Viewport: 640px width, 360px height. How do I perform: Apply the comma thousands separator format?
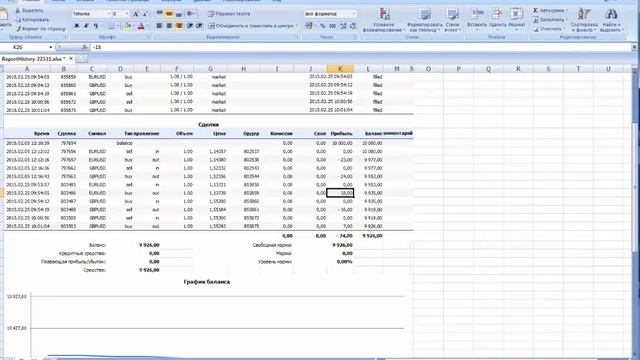click(333, 26)
